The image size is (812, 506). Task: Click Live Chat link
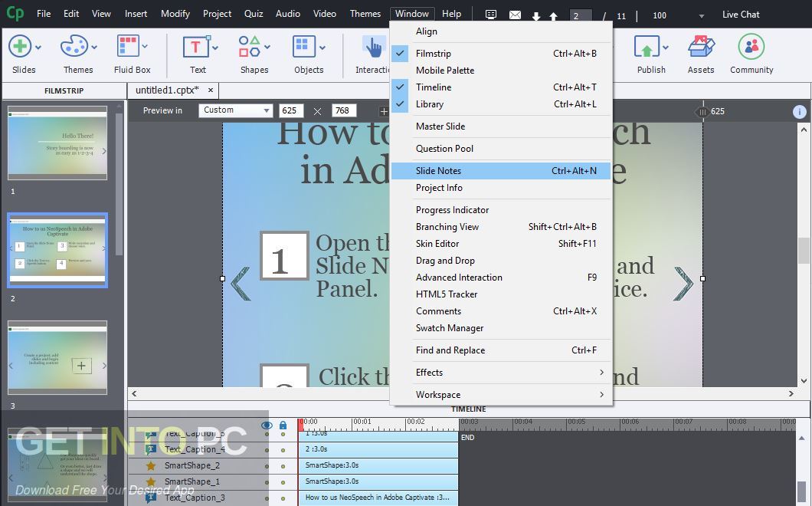click(x=741, y=15)
